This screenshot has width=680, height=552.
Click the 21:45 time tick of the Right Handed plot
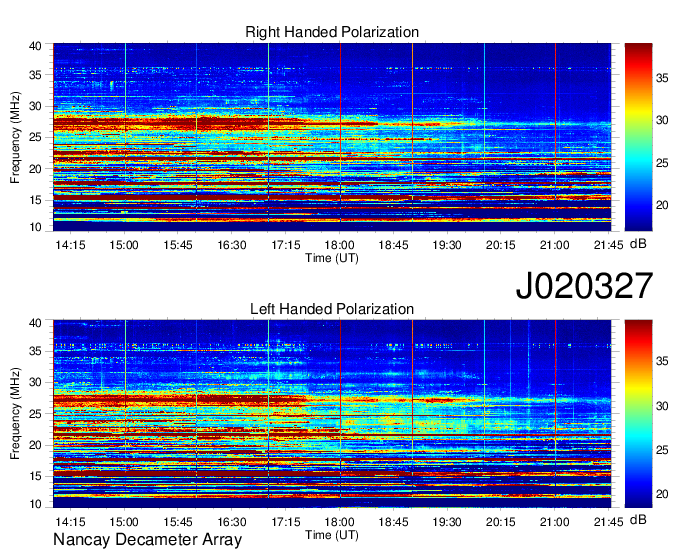(x=608, y=245)
